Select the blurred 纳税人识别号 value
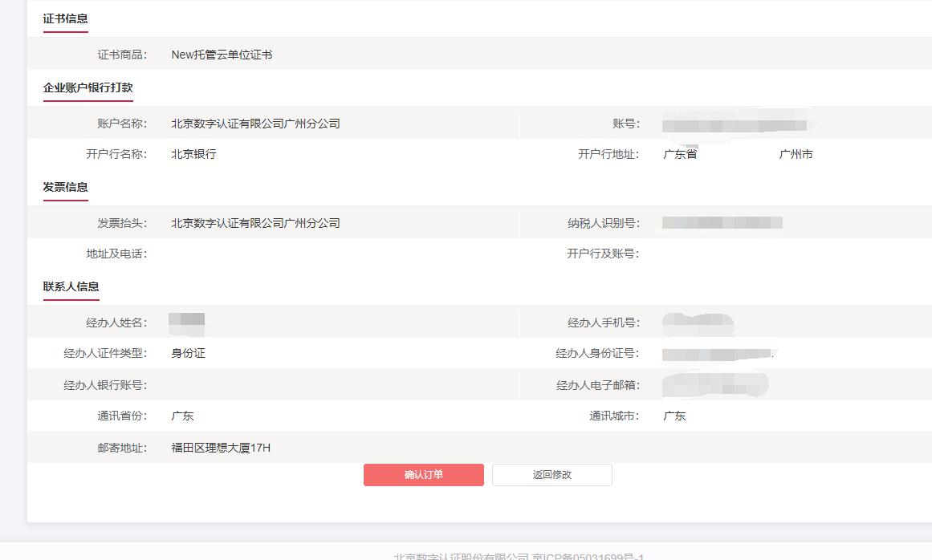This screenshot has height=560, width=932. [x=722, y=223]
